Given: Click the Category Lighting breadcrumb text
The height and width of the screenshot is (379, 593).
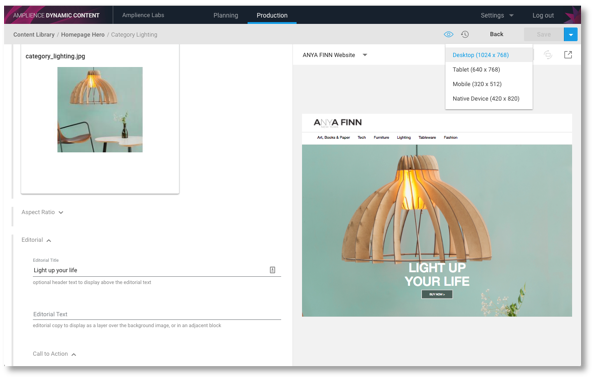Looking at the screenshot, I should click(134, 34).
